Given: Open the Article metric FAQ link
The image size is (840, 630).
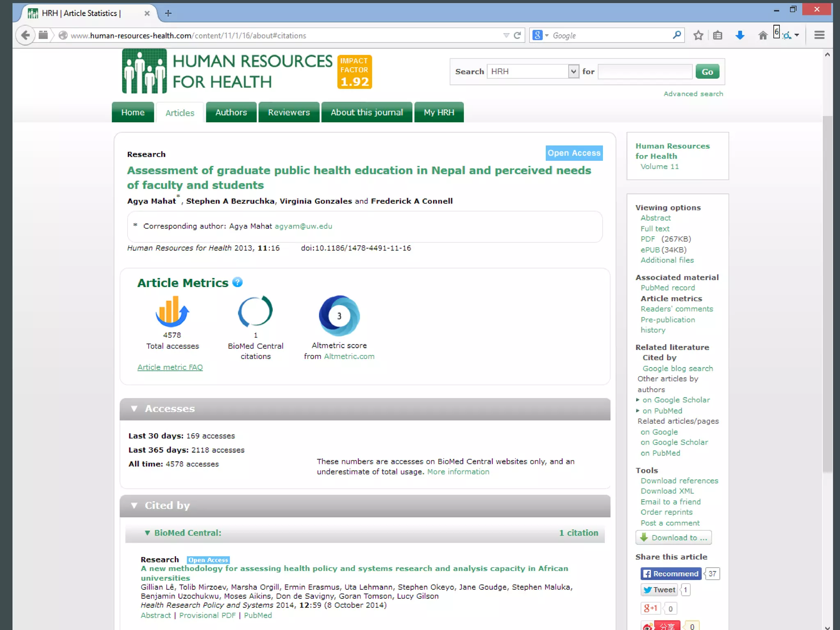Looking at the screenshot, I should [x=170, y=367].
